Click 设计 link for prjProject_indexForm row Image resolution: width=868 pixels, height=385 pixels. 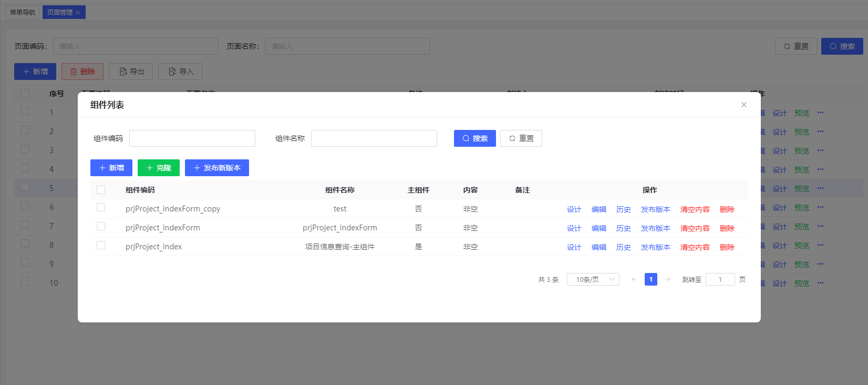click(574, 228)
